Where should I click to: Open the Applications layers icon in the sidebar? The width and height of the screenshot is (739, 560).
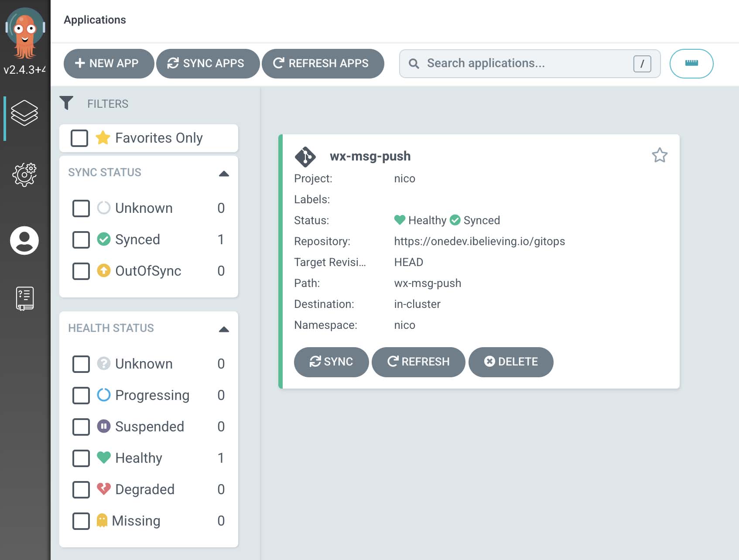24,113
